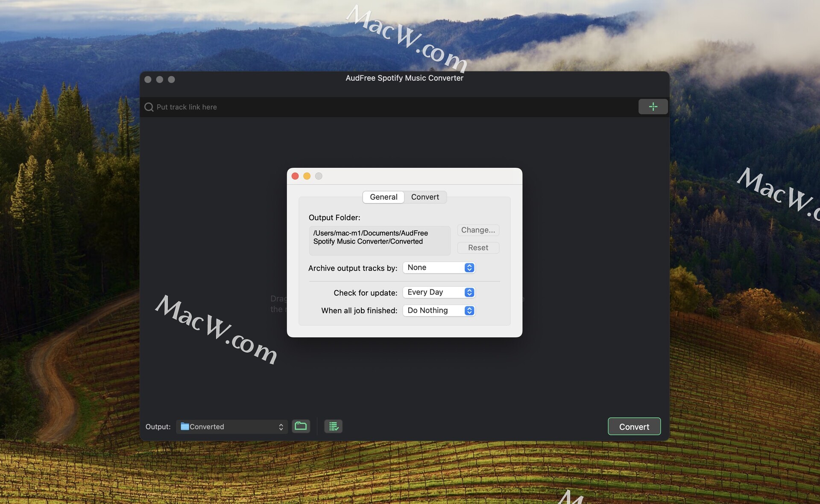Close the preferences dialog with red button
The image size is (820, 504).
295,176
